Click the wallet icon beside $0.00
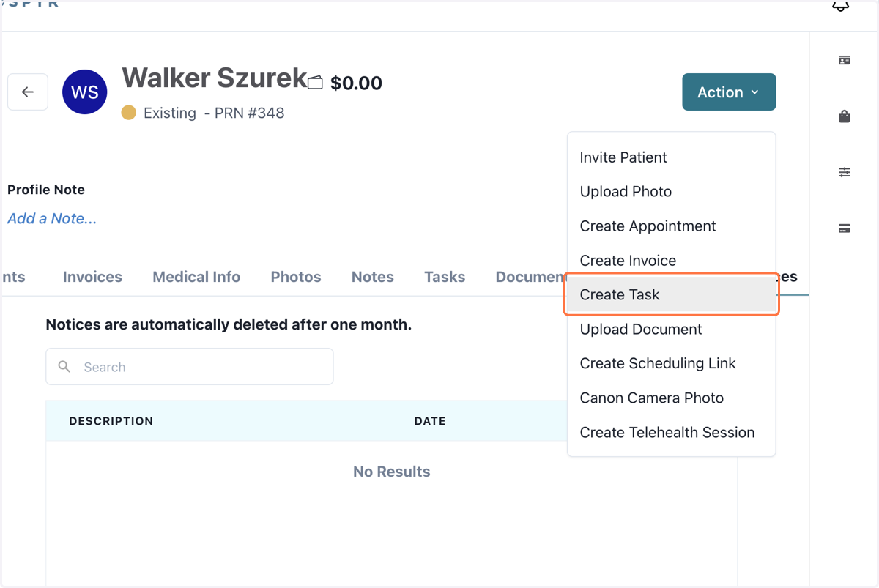This screenshot has width=879, height=588. (315, 83)
